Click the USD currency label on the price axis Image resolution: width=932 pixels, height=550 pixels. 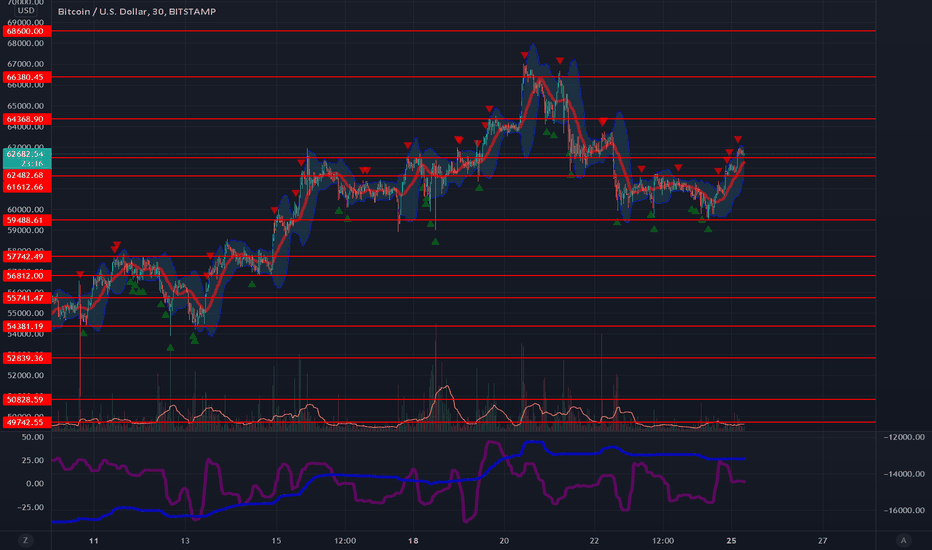click(x=26, y=10)
